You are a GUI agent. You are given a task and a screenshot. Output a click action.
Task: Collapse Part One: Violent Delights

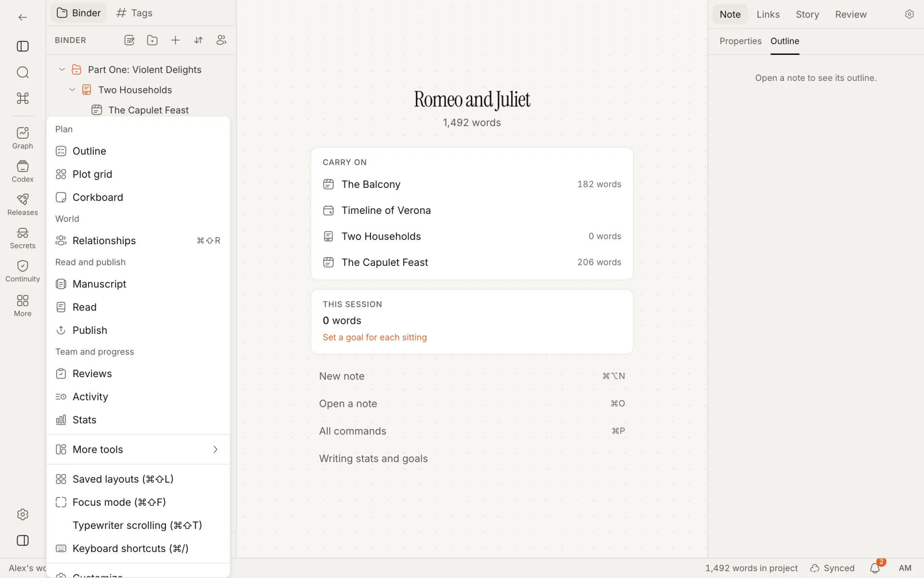point(62,69)
